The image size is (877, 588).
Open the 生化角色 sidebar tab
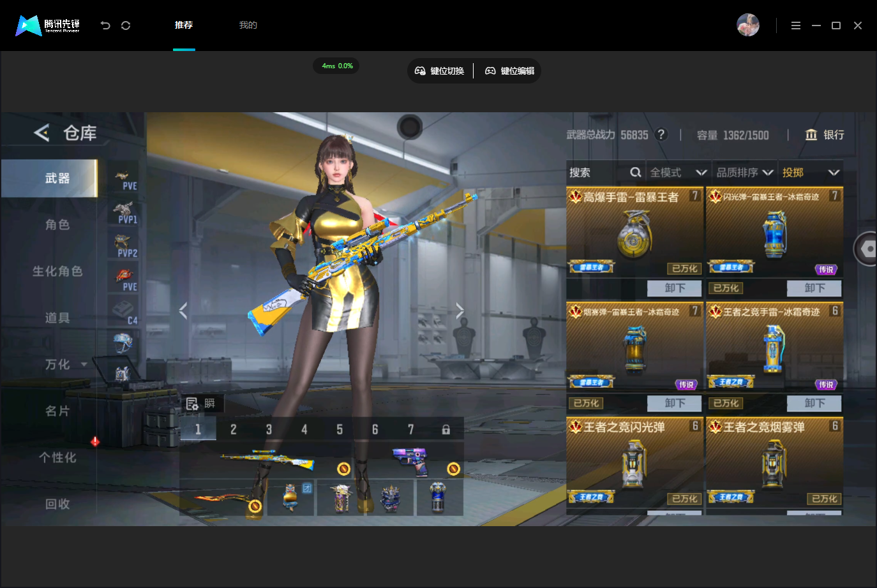click(x=57, y=271)
